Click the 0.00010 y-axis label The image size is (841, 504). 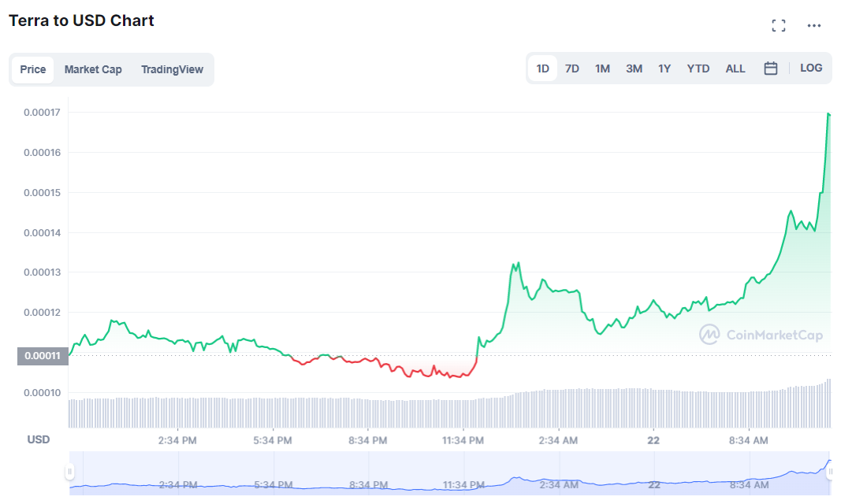coord(42,393)
